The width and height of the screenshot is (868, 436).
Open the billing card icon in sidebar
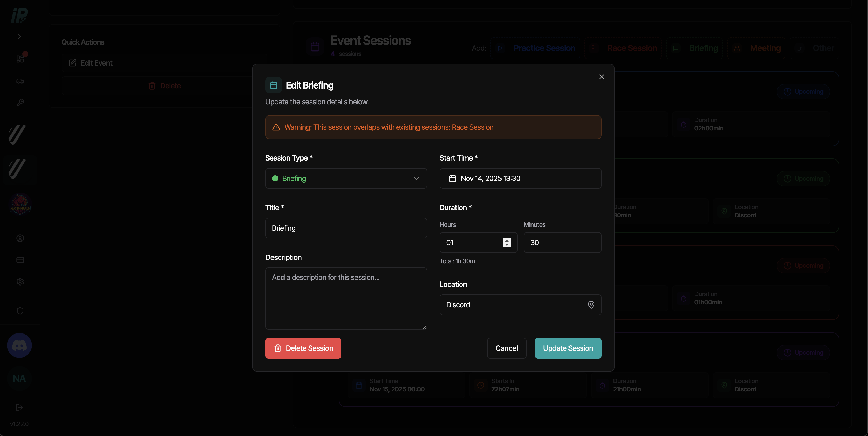(20, 260)
